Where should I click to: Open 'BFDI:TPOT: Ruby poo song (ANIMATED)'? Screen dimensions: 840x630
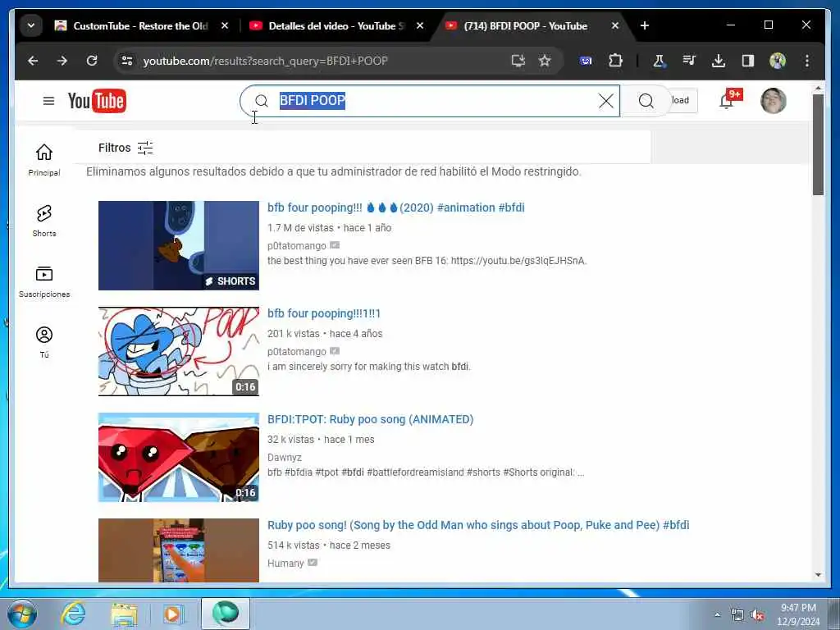point(370,419)
